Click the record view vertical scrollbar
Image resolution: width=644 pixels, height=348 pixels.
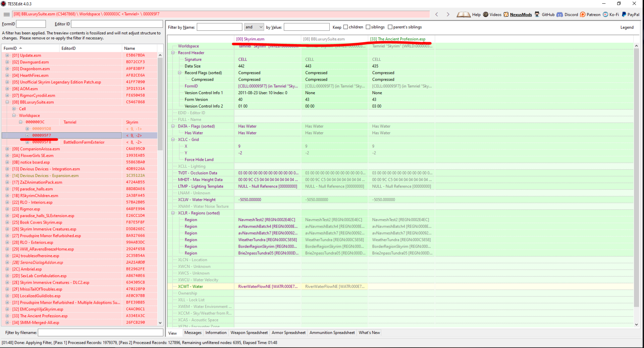(636, 178)
